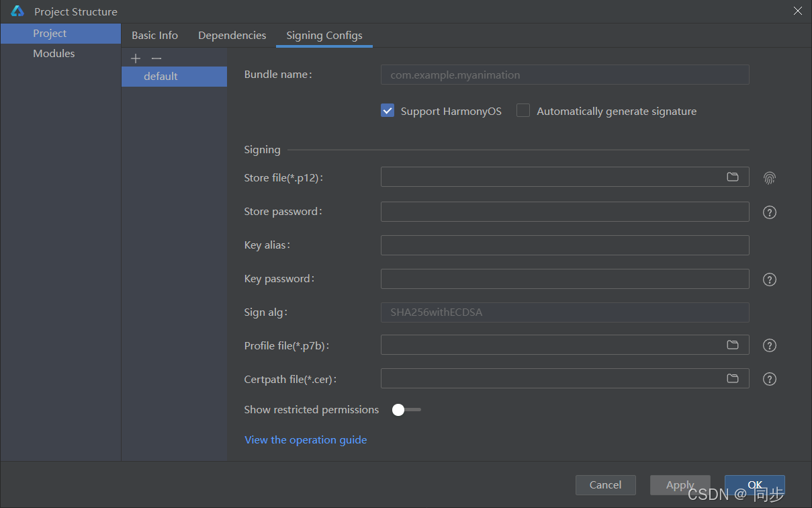Viewport: 812px width, 508px height.
Task: Click the Sign alg field
Action: (565, 312)
